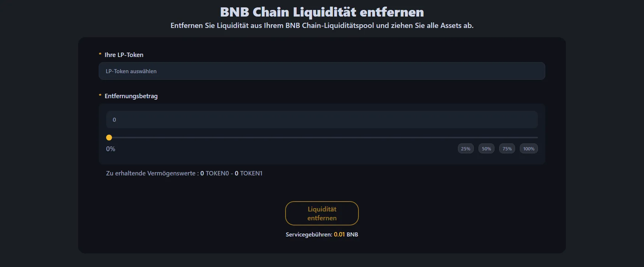The image size is (644, 267).
Task: Click the yellow slider handle
Action: pyautogui.click(x=109, y=138)
